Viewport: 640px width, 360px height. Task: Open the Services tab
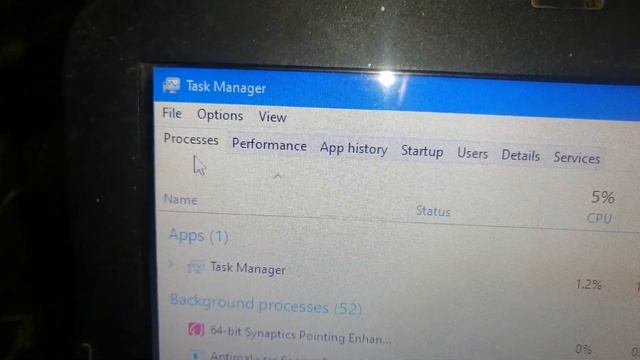[577, 158]
